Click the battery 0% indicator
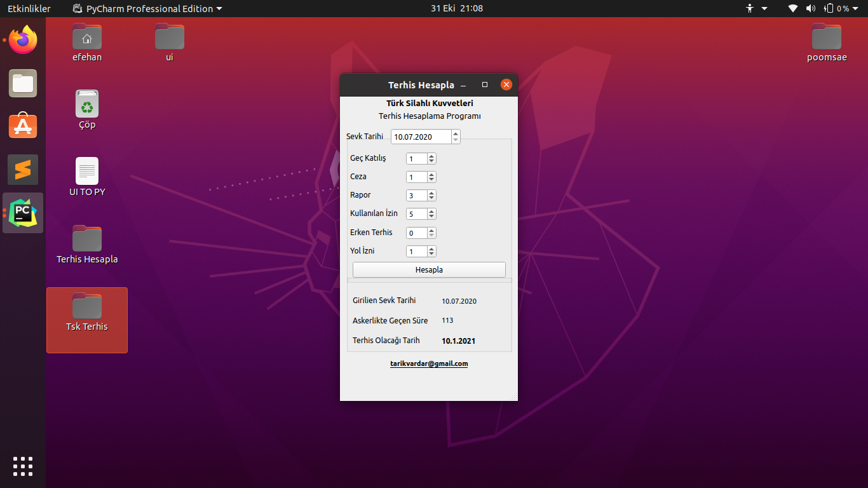The image size is (868, 488). point(836,8)
